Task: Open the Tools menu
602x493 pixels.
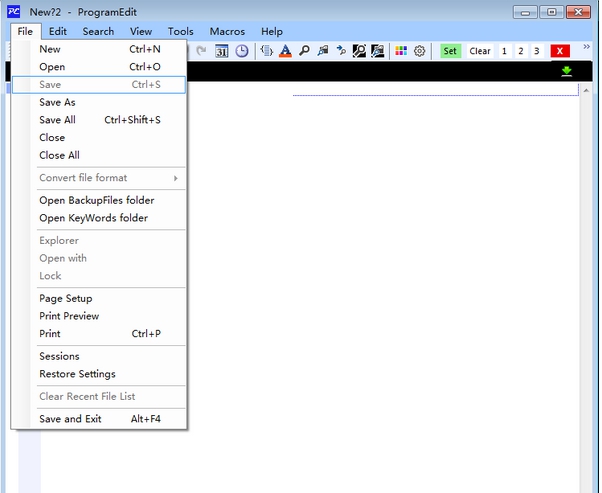Action: click(x=180, y=31)
